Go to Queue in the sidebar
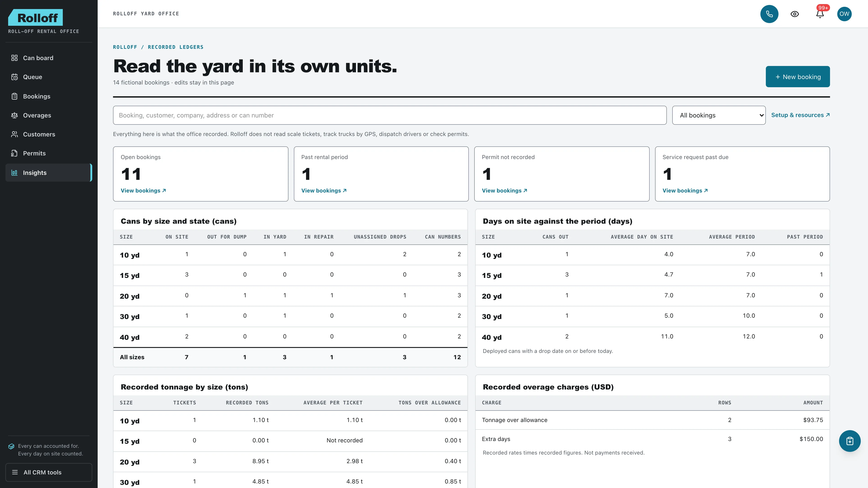Viewport: 868px width, 488px height. (x=49, y=77)
